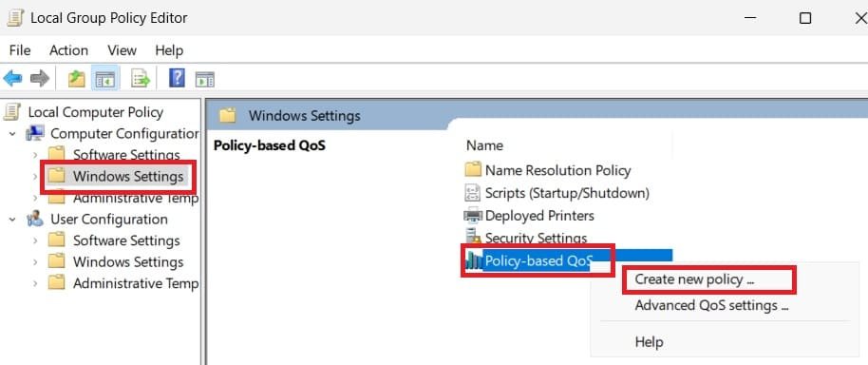Click the Local Computer Policy scroll icon

[12, 112]
